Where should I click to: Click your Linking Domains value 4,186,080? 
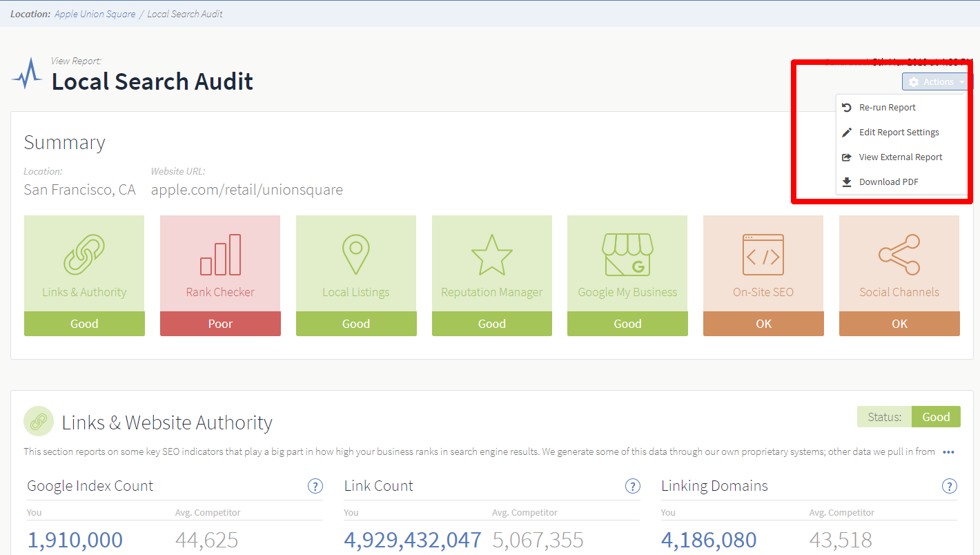(x=709, y=540)
